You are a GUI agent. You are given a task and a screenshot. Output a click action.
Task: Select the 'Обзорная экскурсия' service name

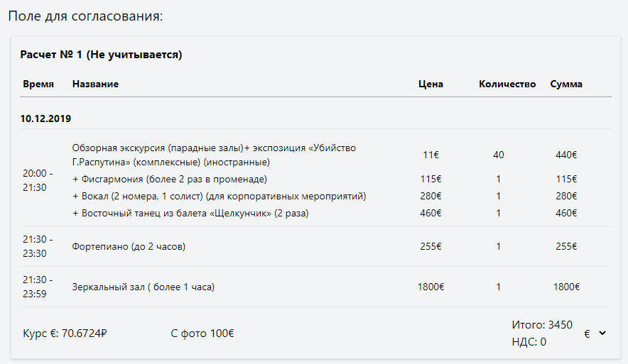[x=214, y=155]
